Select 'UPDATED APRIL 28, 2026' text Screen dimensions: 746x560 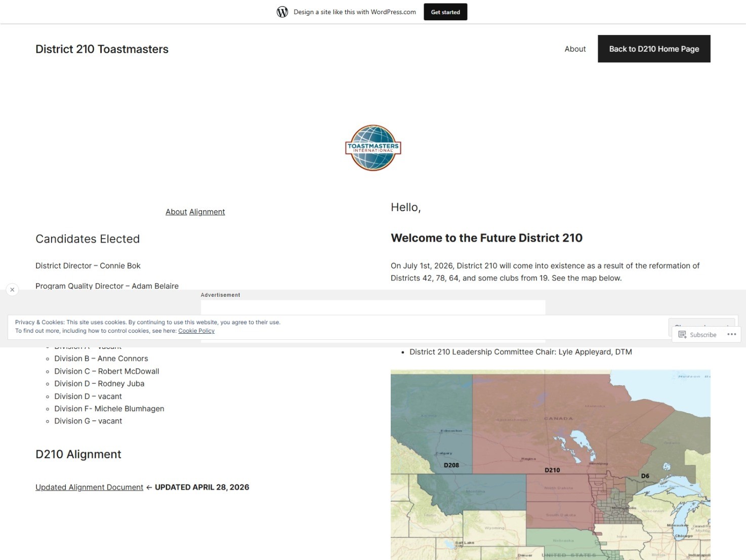point(202,487)
